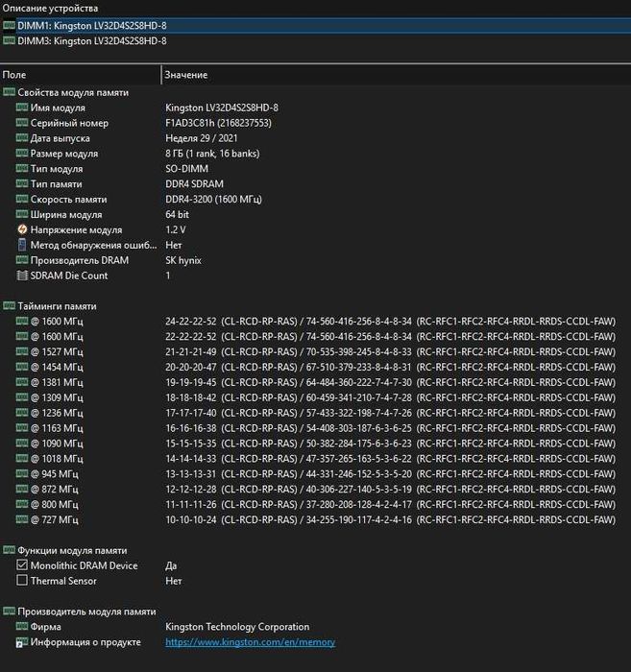The width and height of the screenshot is (631, 672).
Task: Select '@ 945 МГц' timing row label
Action: [55, 474]
